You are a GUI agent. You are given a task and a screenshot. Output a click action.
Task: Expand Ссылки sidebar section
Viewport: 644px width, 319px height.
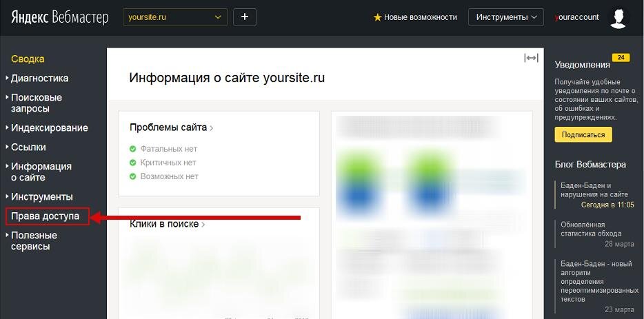pyautogui.click(x=28, y=147)
